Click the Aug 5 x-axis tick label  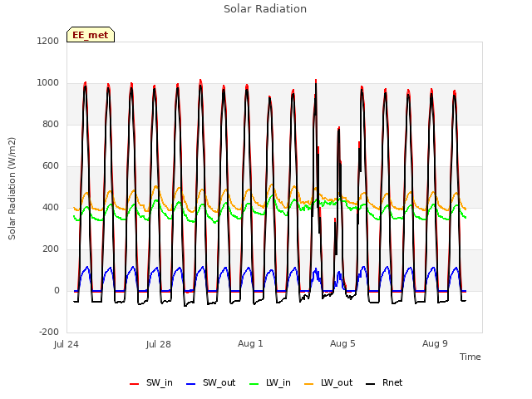(x=342, y=343)
